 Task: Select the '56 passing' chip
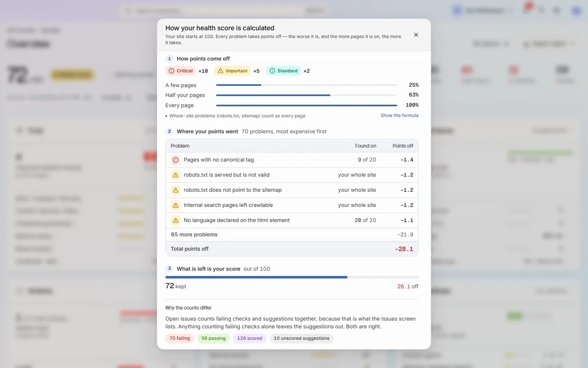click(214, 339)
